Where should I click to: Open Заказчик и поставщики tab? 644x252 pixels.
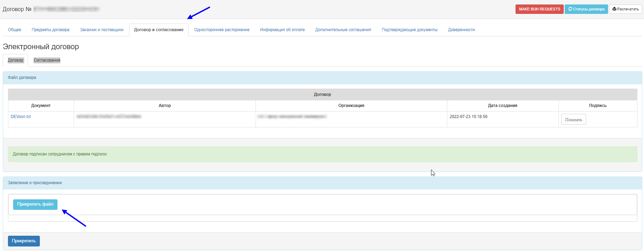pos(101,30)
